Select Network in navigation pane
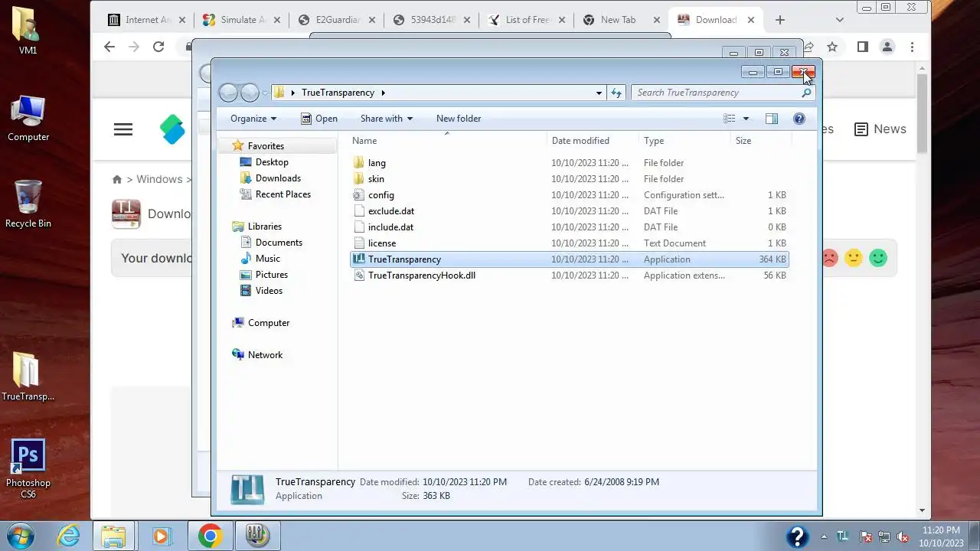Image resolution: width=980 pixels, height=551 pixels. pos(258,355)
